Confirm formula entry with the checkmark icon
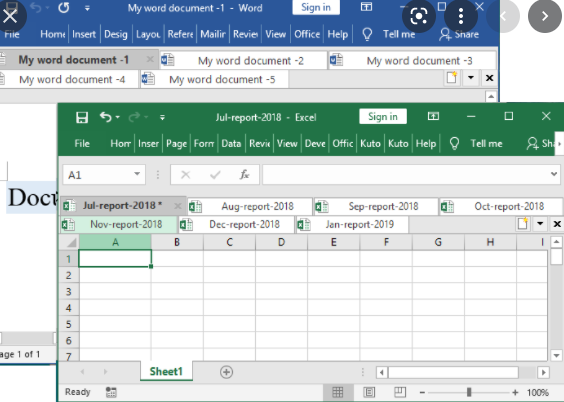The image size is (564, 402). click(x=215, y=175)
